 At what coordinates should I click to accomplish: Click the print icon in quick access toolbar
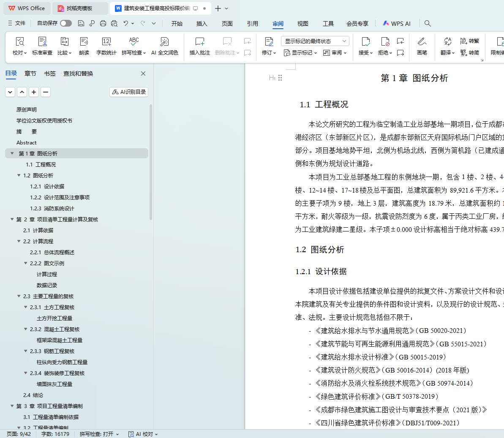point(103,24)
